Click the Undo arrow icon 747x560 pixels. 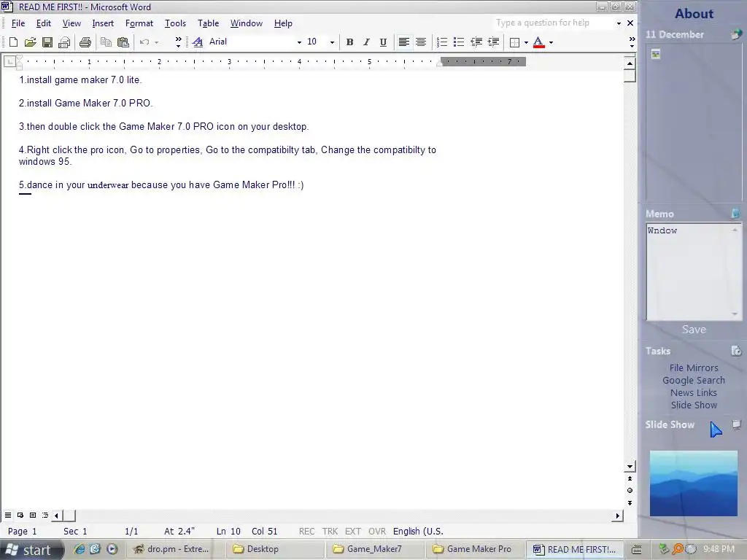click(x=144, y=42)
